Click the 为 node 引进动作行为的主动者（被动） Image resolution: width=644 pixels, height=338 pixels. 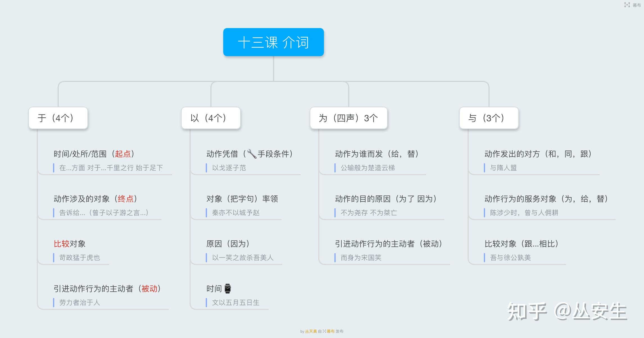(x=389, y=244)
